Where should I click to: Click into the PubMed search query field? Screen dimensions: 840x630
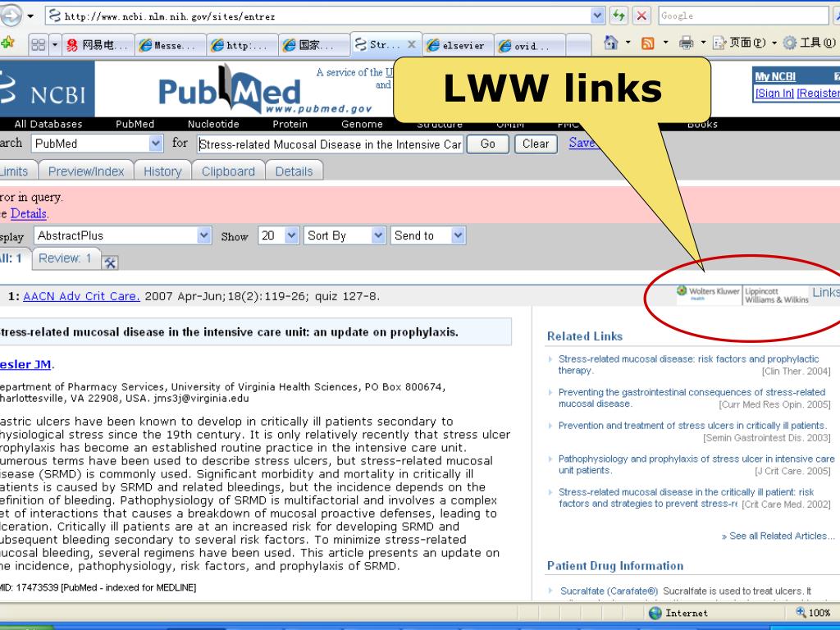(330, 144)
